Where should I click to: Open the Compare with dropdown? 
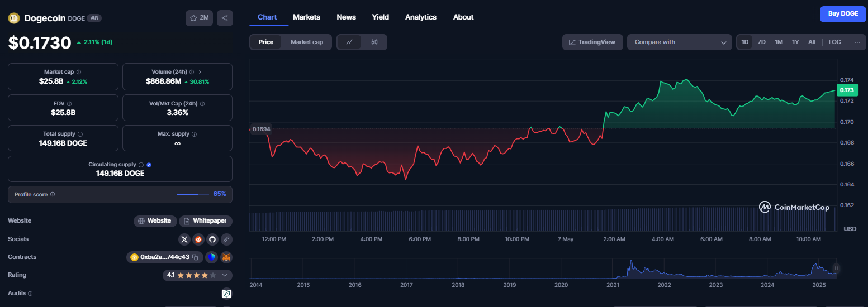click(680, 42)
